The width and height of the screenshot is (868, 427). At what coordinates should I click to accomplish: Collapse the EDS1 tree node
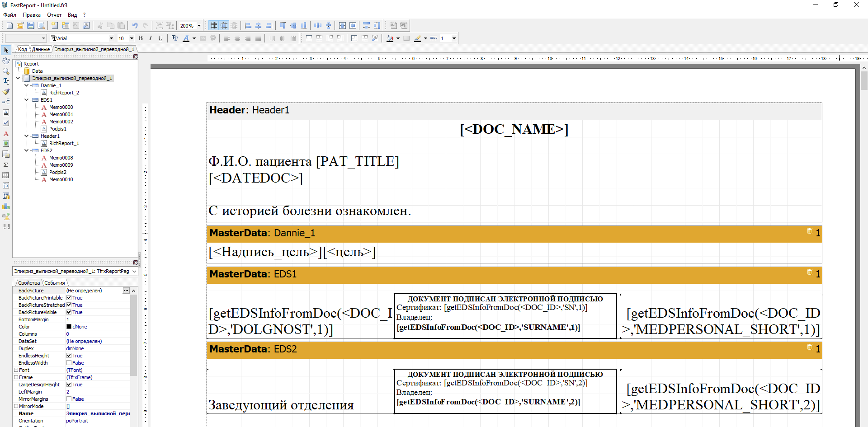(27, 100)
